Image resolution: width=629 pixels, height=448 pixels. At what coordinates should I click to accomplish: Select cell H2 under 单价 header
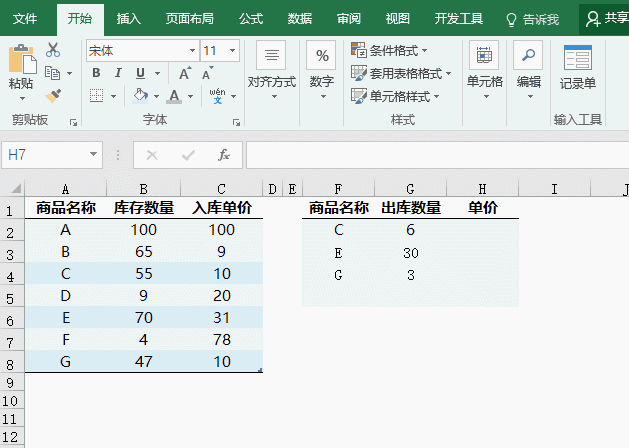pyautogui.click(x=483, y=230)
